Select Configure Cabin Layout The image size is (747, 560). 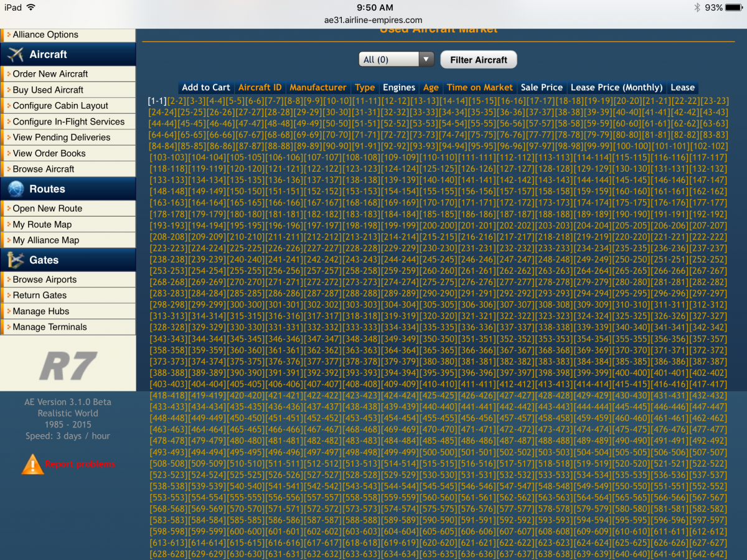click(60, 106)
